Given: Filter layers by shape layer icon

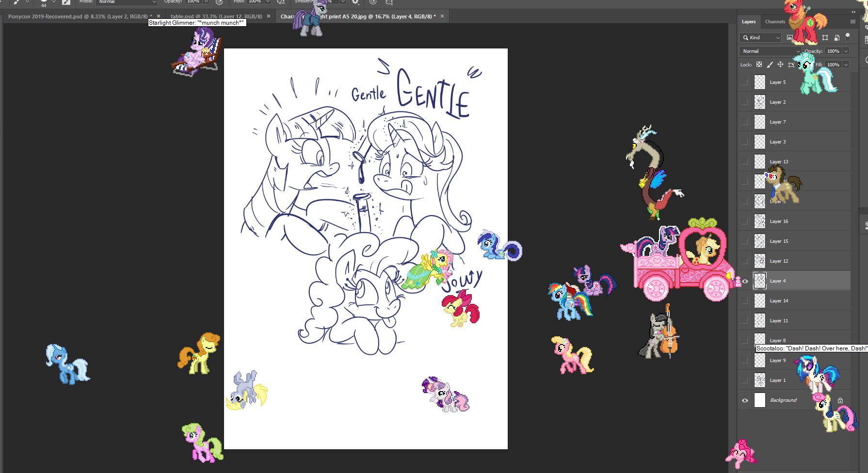Looking at the screenshot, I should (825, 37).
